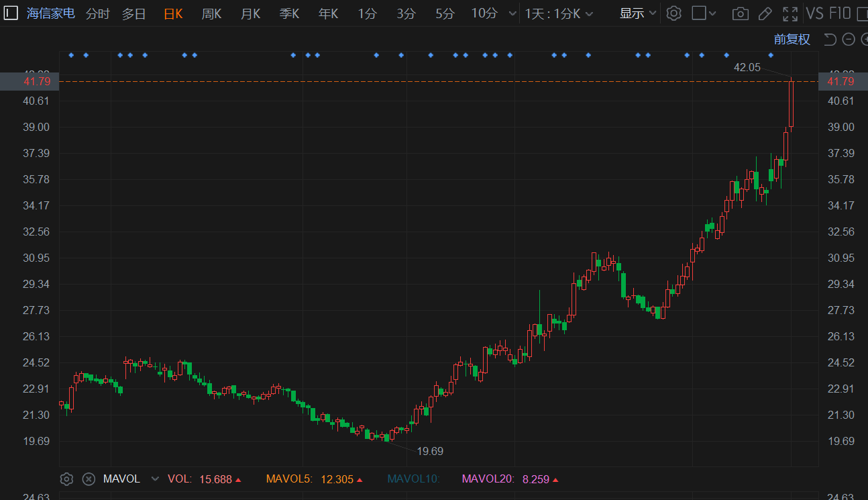Enter fullscreen chart mode
This screenshot has width=868, height=500.
click(x=790, y=13)
